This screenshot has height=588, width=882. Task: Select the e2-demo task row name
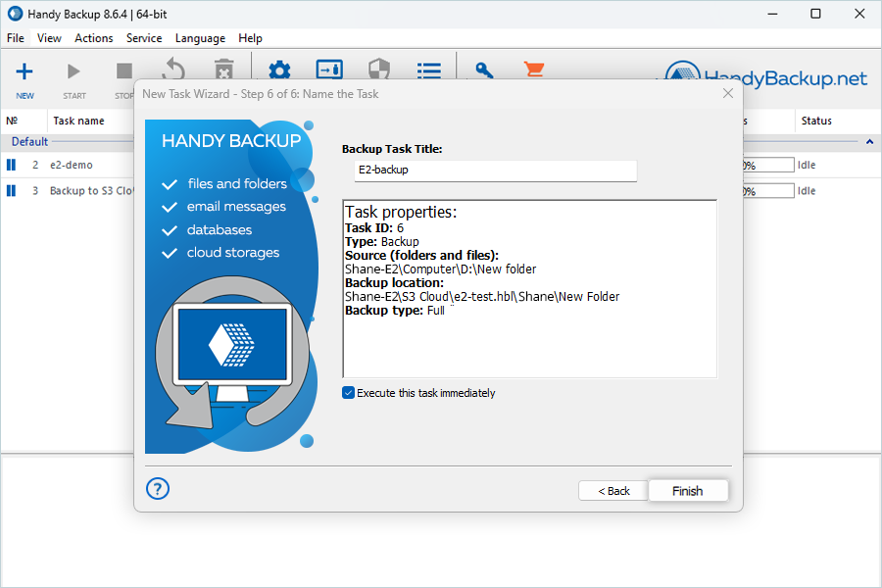tap(72, 165)
